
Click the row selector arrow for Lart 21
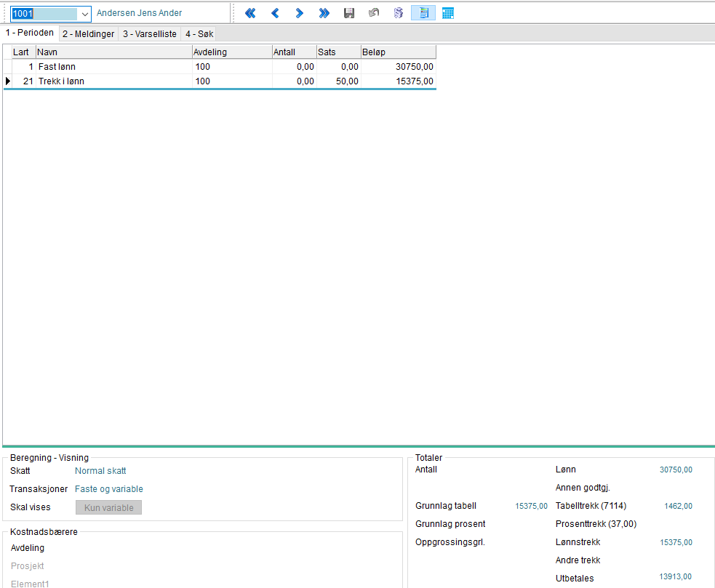click(x=7, y=81)
